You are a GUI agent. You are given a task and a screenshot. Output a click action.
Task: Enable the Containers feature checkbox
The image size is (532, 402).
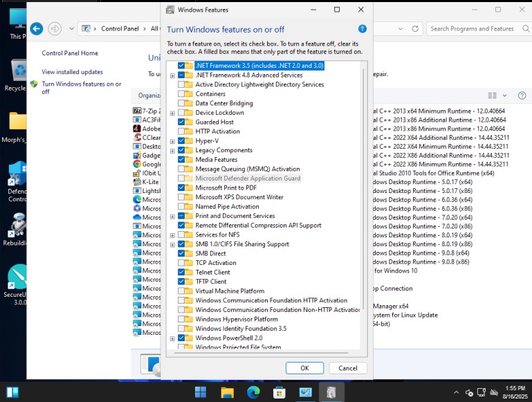[181, 93]
